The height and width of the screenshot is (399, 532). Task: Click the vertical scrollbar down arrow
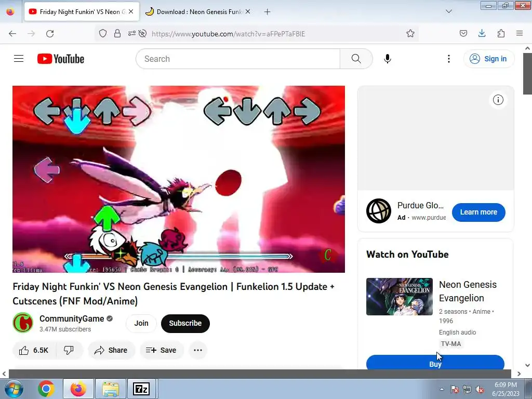[527, 365]
